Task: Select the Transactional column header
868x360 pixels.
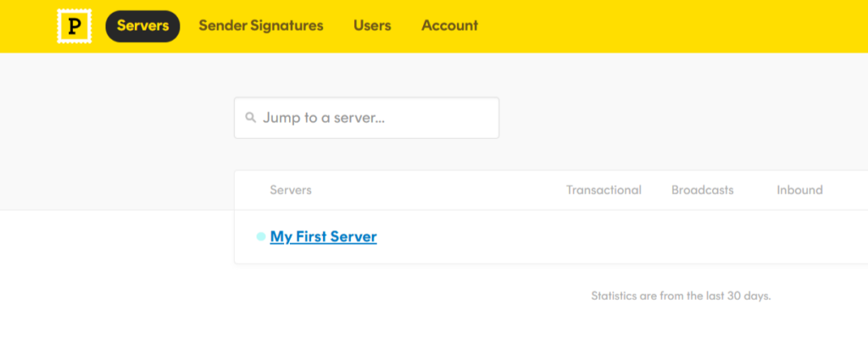Action: (x=604, y=190)
